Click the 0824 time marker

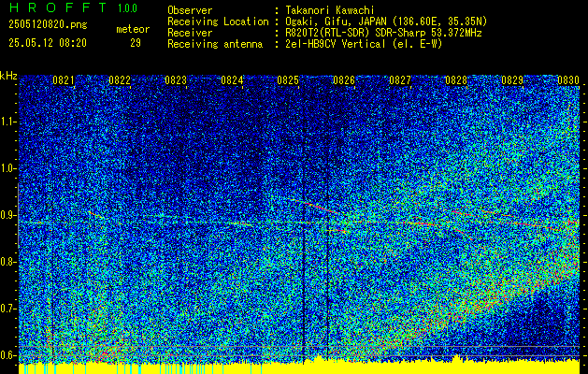click(232, 80)
